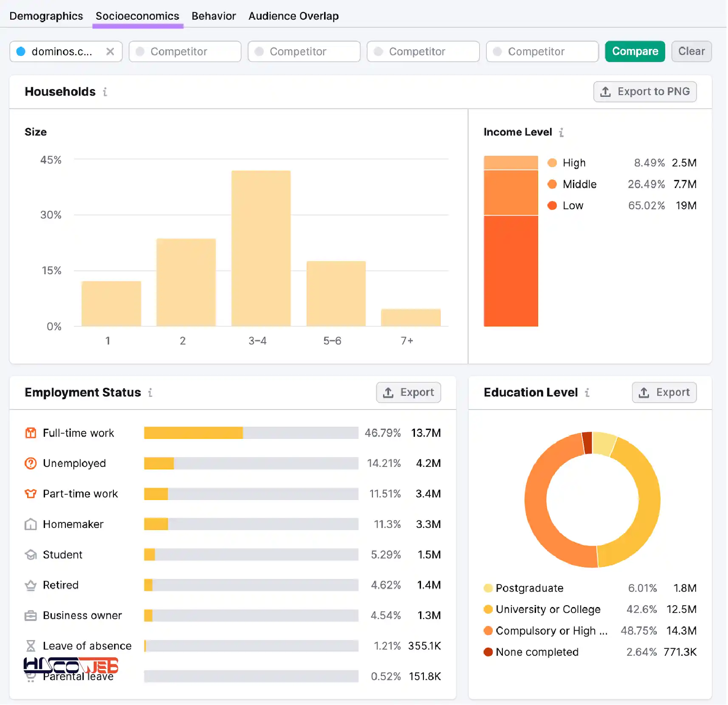Screen dimensions: 728x705
Task: Click the Full-time work icon
Action: [31, 433]
